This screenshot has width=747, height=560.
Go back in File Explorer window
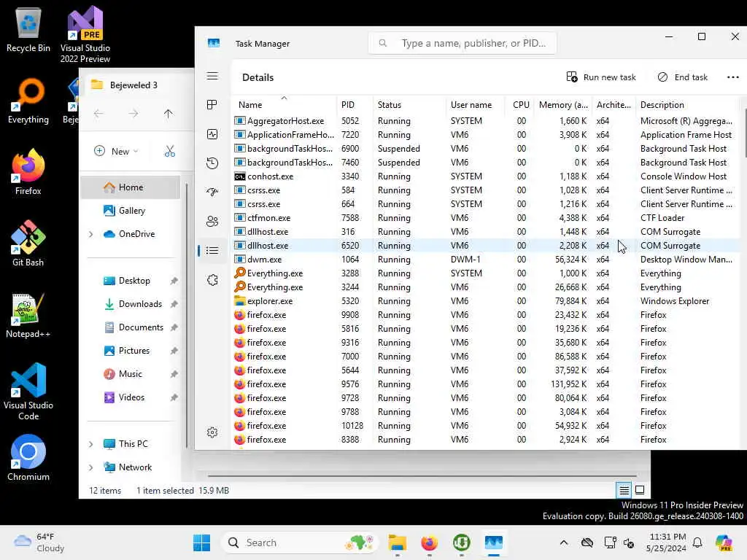(98, 113)
